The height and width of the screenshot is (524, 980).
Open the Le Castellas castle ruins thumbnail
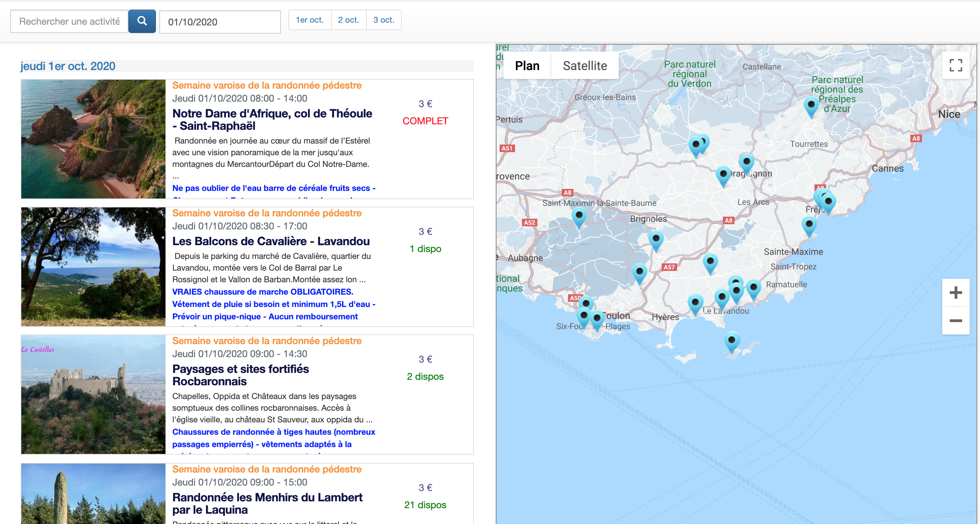93,395
